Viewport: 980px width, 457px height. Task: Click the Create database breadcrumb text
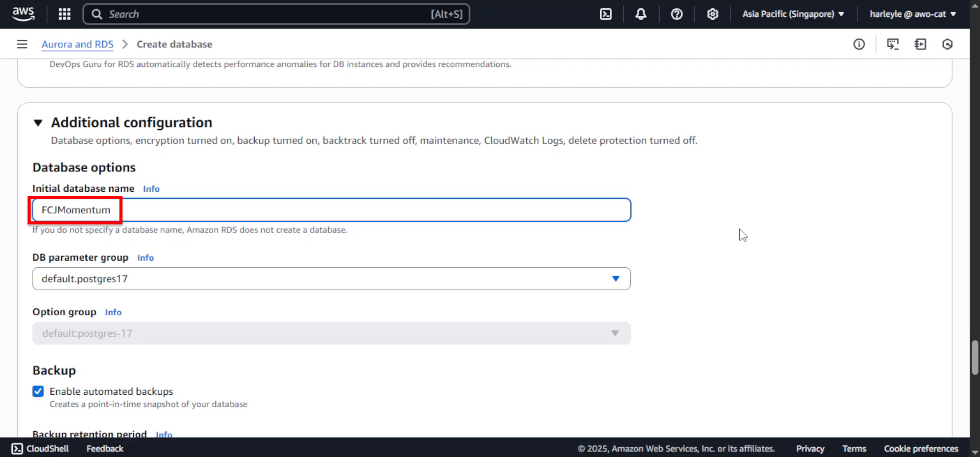(174, 44)
